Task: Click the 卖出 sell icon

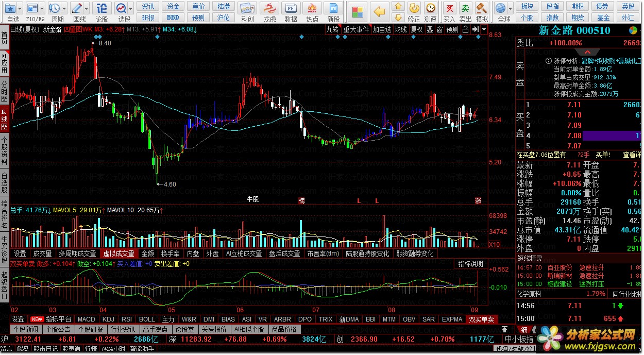Action: [x=466, y=8]
